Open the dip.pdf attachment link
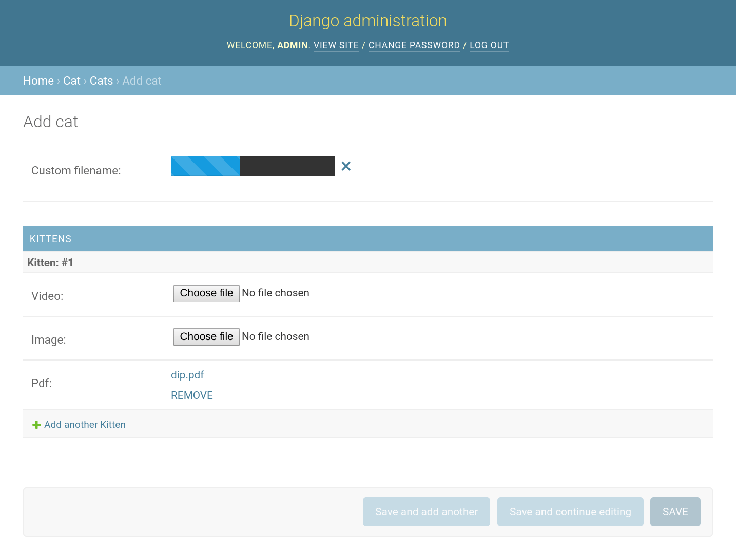Screen dimensions: 736x560 pyautogui.click(x=187, y=375)
